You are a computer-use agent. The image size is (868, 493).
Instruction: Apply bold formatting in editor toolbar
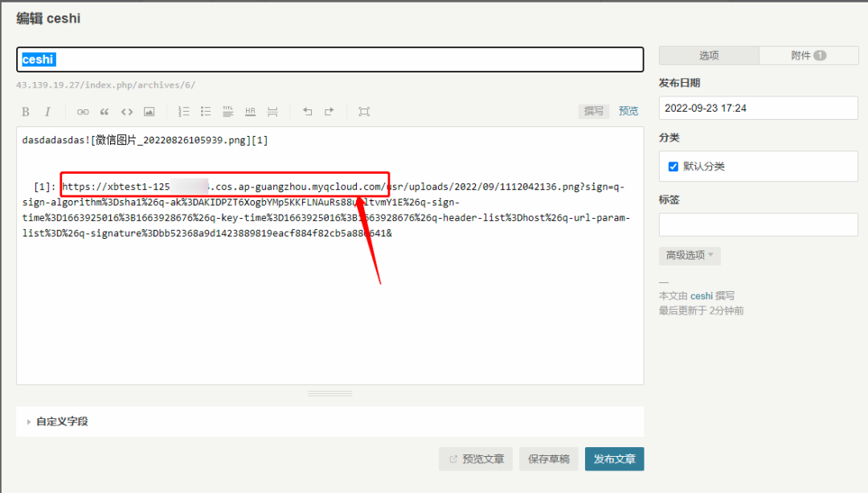26,112
